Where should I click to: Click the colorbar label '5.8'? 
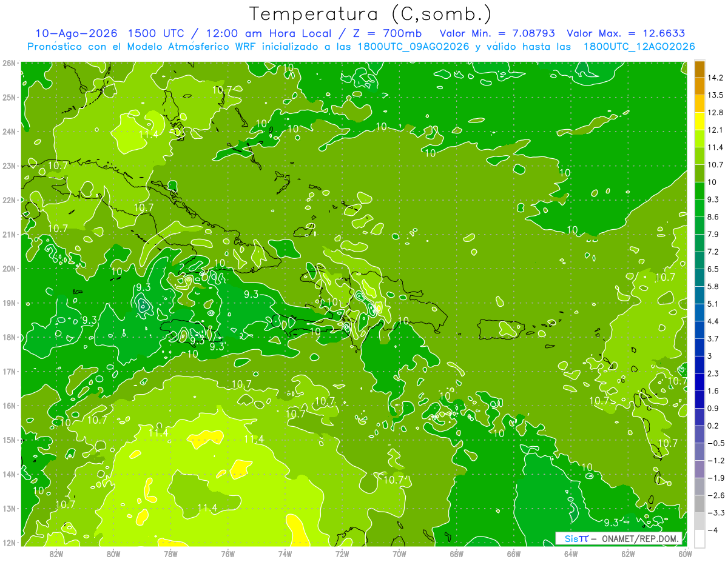713,286
